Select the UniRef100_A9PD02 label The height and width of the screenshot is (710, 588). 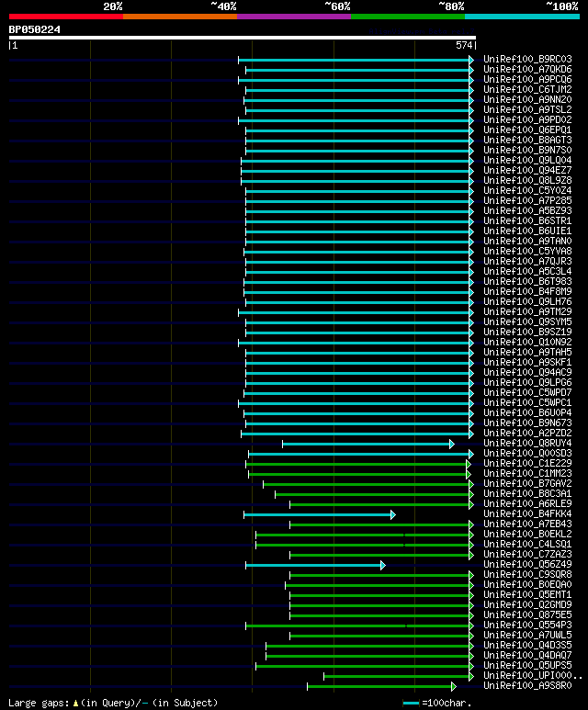(527, 120)
